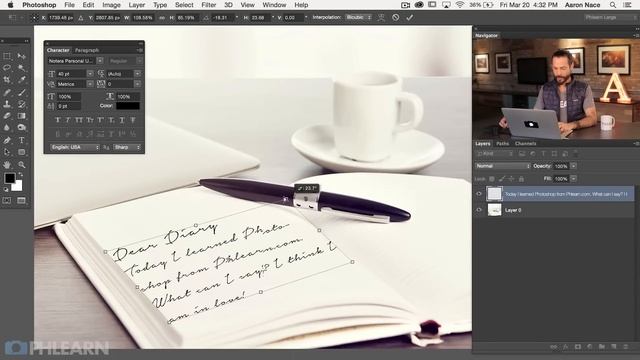Select the Magic Wand tool
This screenshot has height=360, width=640.
(x=22, y=68)
